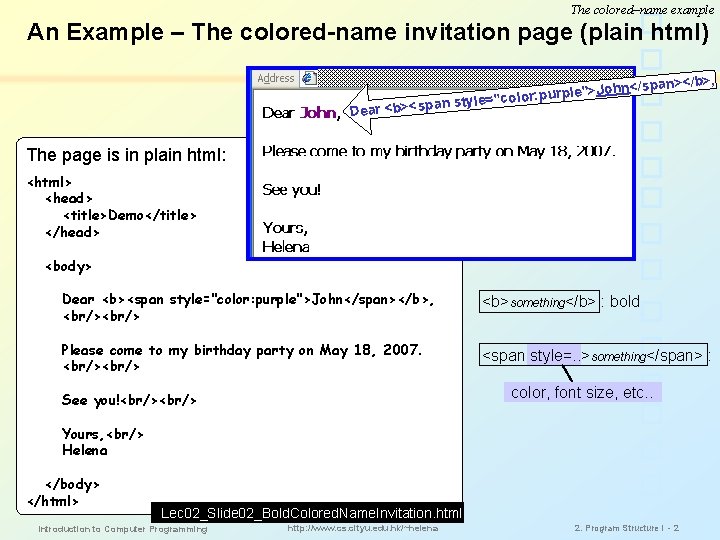Click 'Please come to my birthday party' rendered line
This screenshot has height=540, width=720.
(x=438, y=151)
